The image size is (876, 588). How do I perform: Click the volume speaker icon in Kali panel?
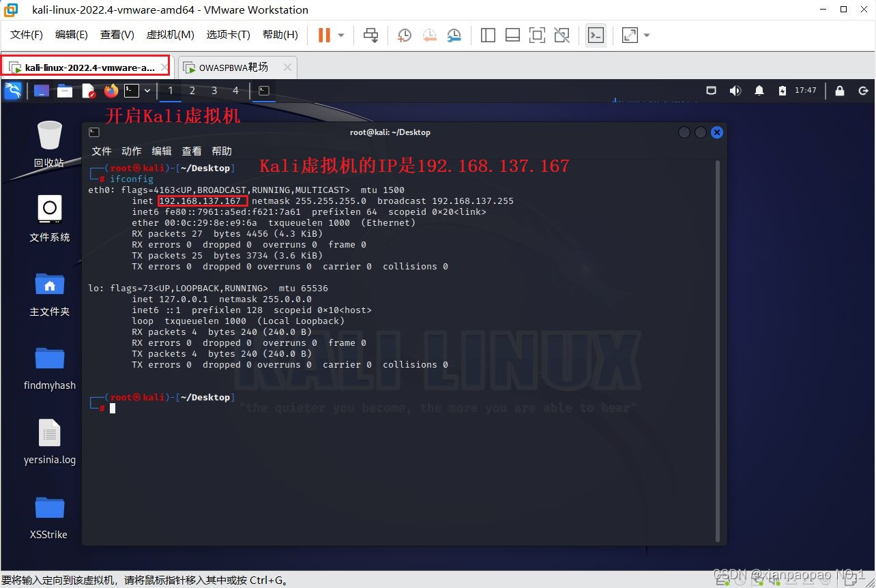pos(735,90)
